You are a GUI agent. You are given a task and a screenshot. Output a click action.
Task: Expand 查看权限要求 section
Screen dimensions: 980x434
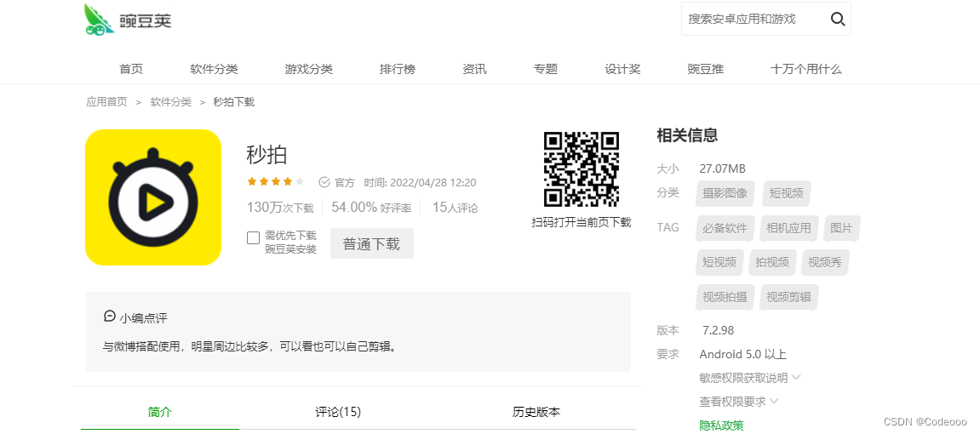739,401
